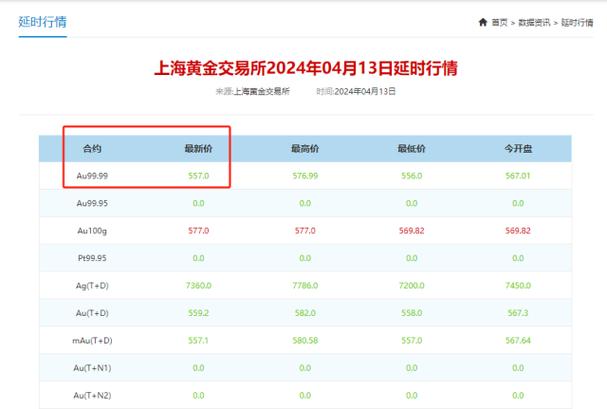Click the 合约 column header

[92, 149]
